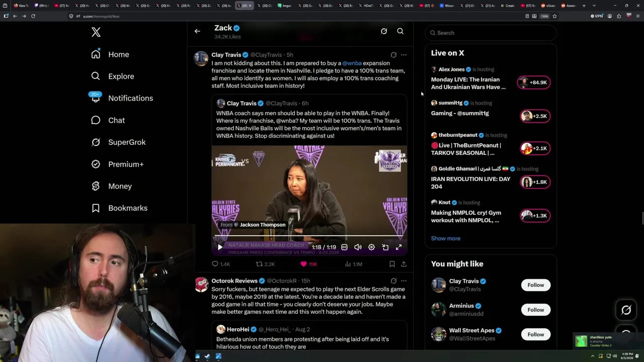Open the quoted HeroHei post
Viewport: 644px width, 362px height.
[309, 335]
